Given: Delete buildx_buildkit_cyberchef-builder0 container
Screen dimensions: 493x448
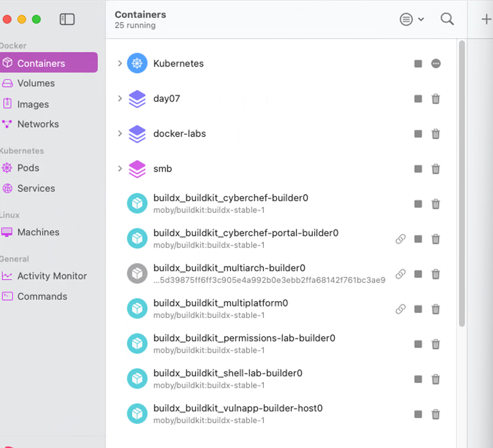Looking at the screenshot, I should click(436, 204).
